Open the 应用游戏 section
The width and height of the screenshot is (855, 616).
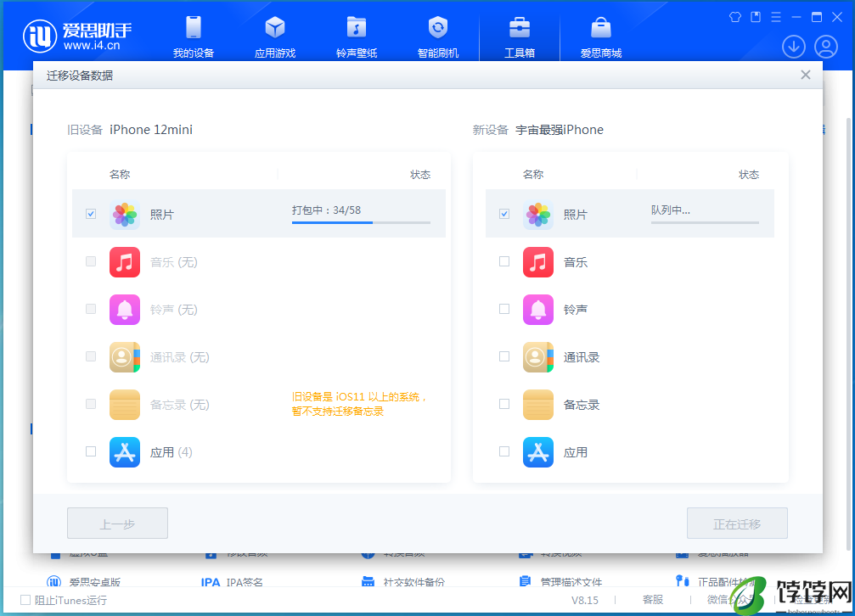tap(275, 36)
